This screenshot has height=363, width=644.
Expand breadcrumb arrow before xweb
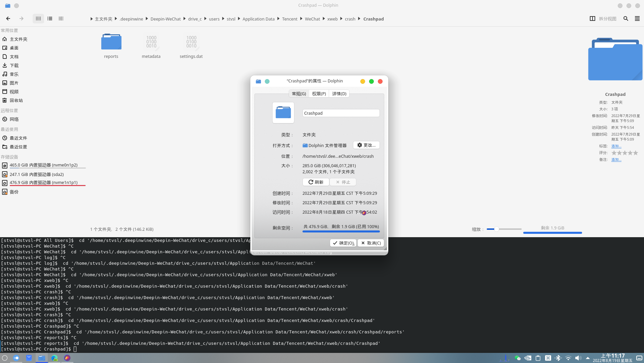click(x=324, y=19)
